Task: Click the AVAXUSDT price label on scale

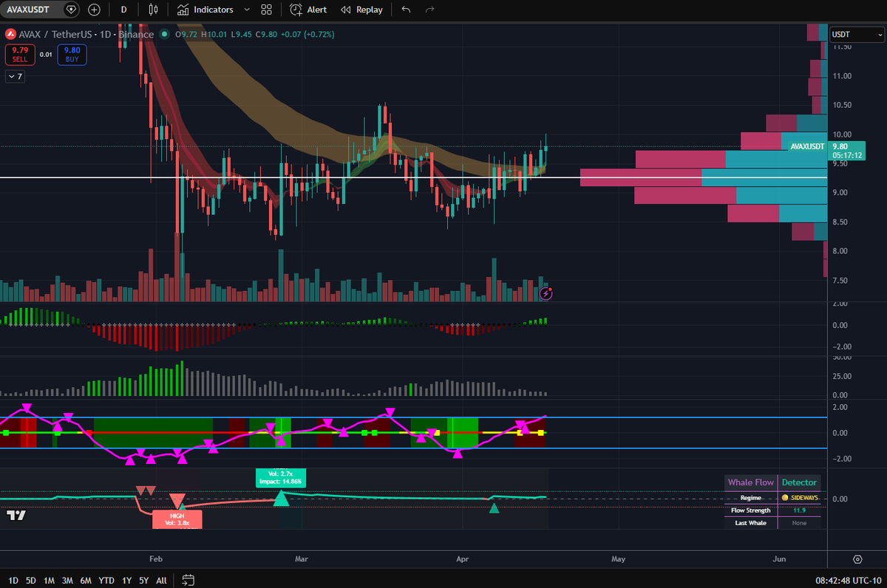Action: (x=807, y=146)
